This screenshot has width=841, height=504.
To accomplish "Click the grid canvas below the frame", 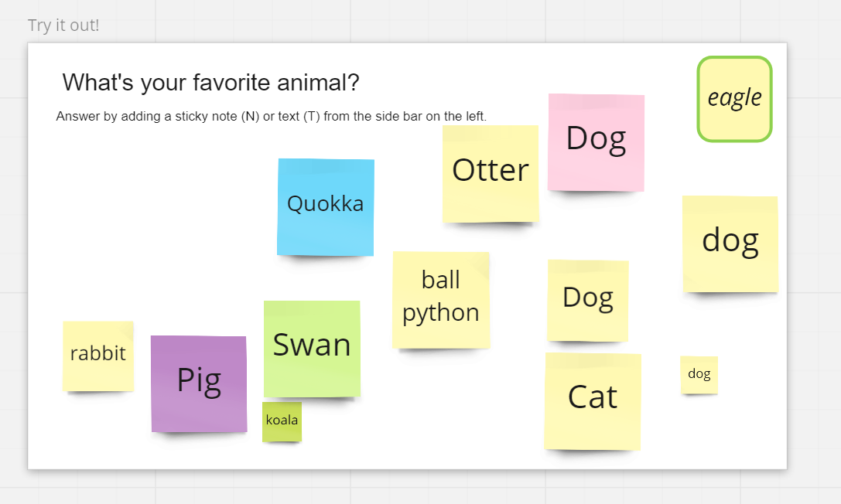I will (408, 488).
